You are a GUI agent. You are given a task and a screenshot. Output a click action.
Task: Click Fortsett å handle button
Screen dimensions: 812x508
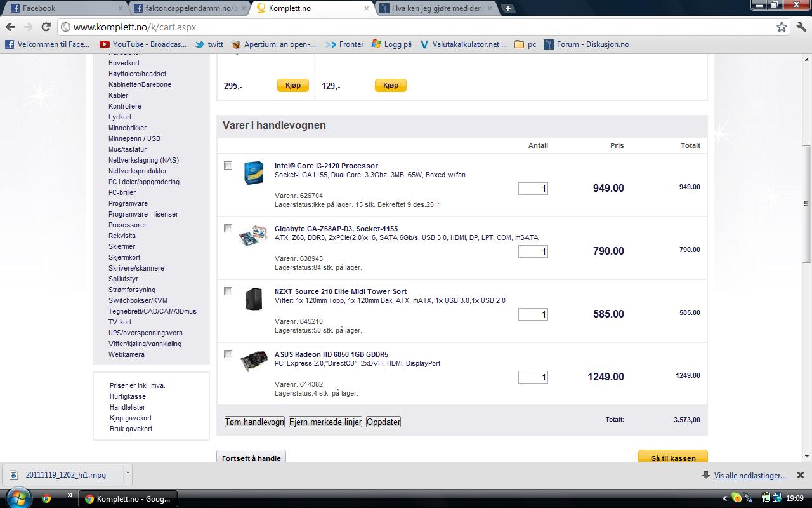(x=251, y=457)
